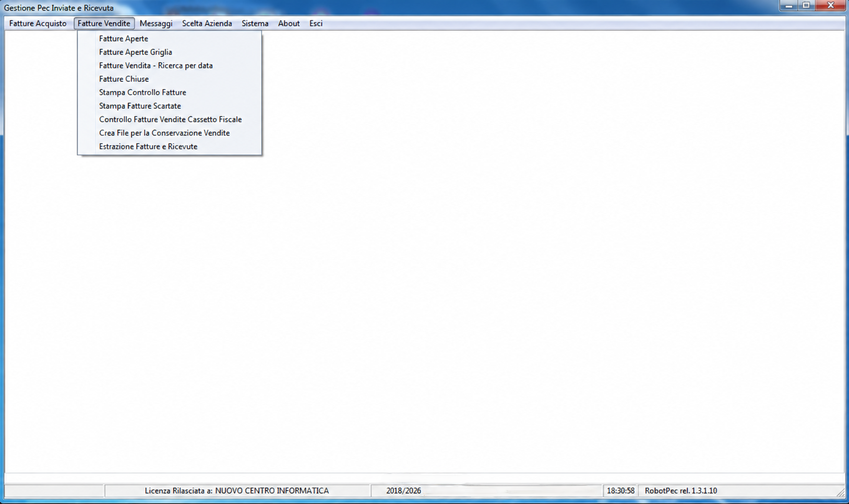Open the Sistema menu
The width and height of the screenshot is (849, 504).
pyautogui.click(x=255, y=23)
